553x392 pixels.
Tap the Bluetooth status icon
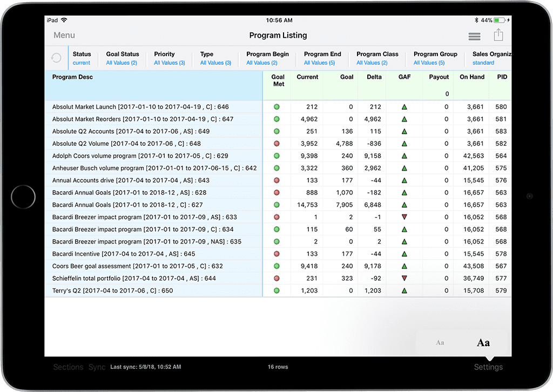coord(476,20)
